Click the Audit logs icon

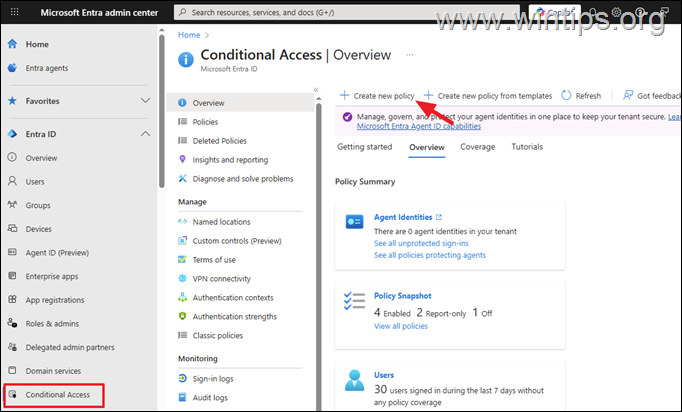[x=182, y=397]
